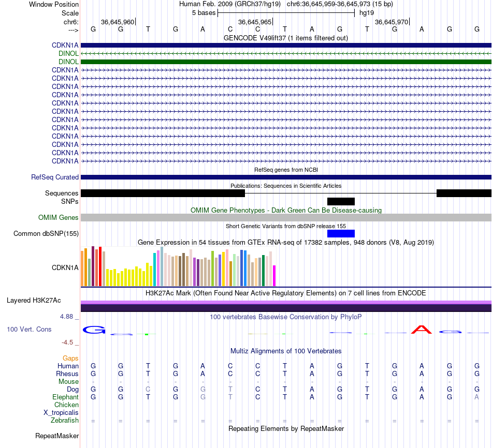
Task: Select the black SNPs item block
Action: 341,201
